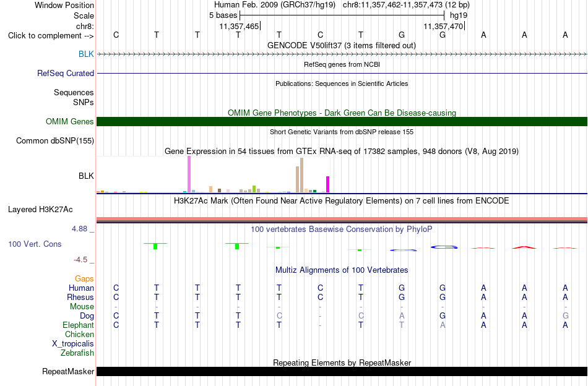
Task: Open GENCODE V50lift37 track title
Action: pos(342,45)
